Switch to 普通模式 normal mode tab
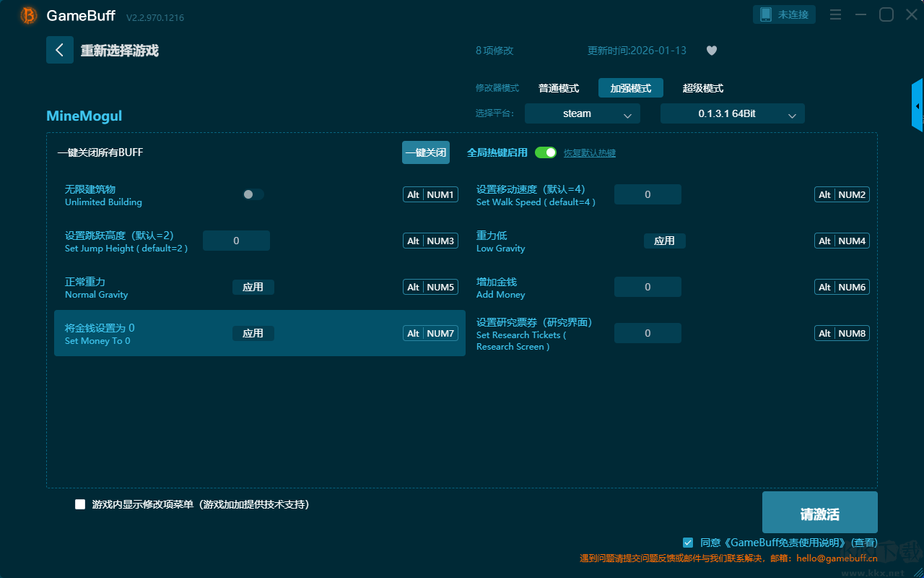 pos(559,88)
